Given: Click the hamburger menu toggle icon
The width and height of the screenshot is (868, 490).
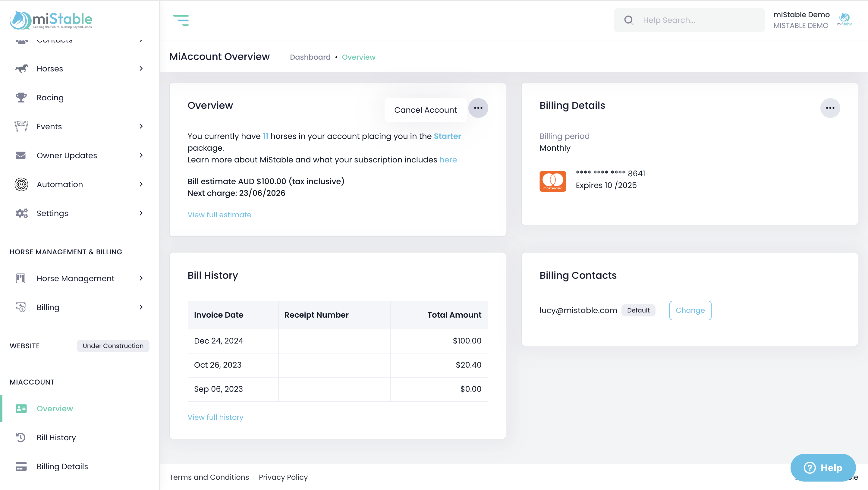Looking at the screenshot, I should coord(181,20).
